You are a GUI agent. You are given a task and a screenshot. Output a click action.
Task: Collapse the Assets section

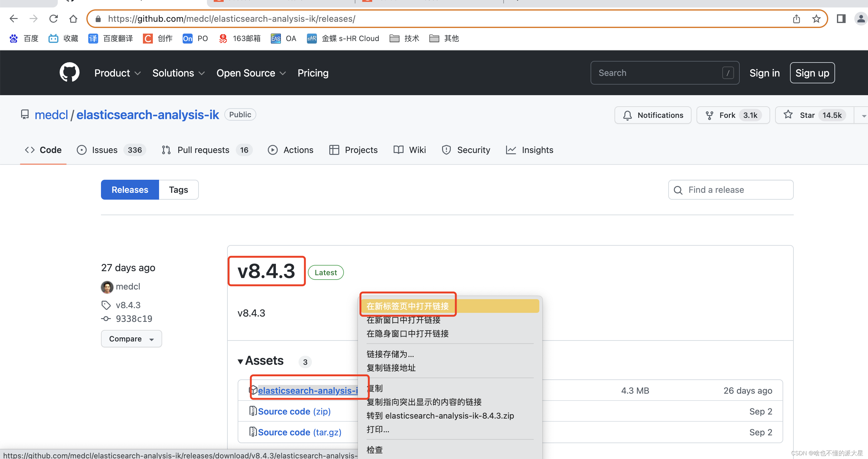tap(261, 361)
